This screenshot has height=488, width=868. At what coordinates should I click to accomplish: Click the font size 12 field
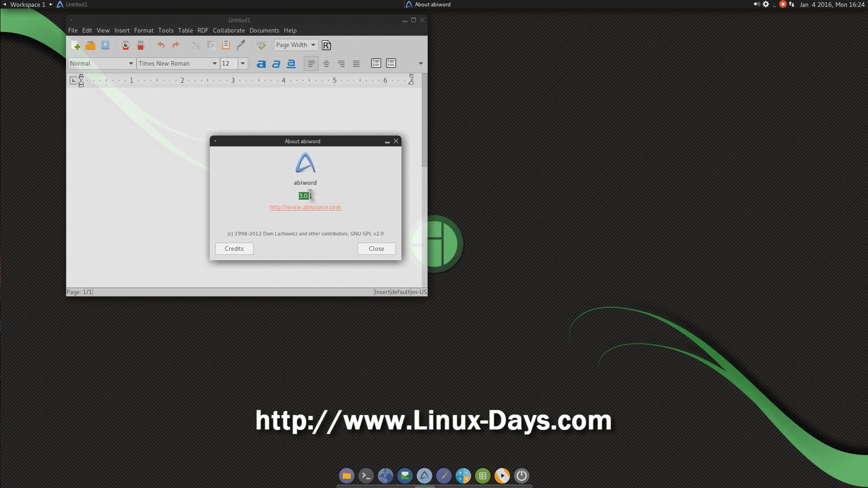point(229,63)
